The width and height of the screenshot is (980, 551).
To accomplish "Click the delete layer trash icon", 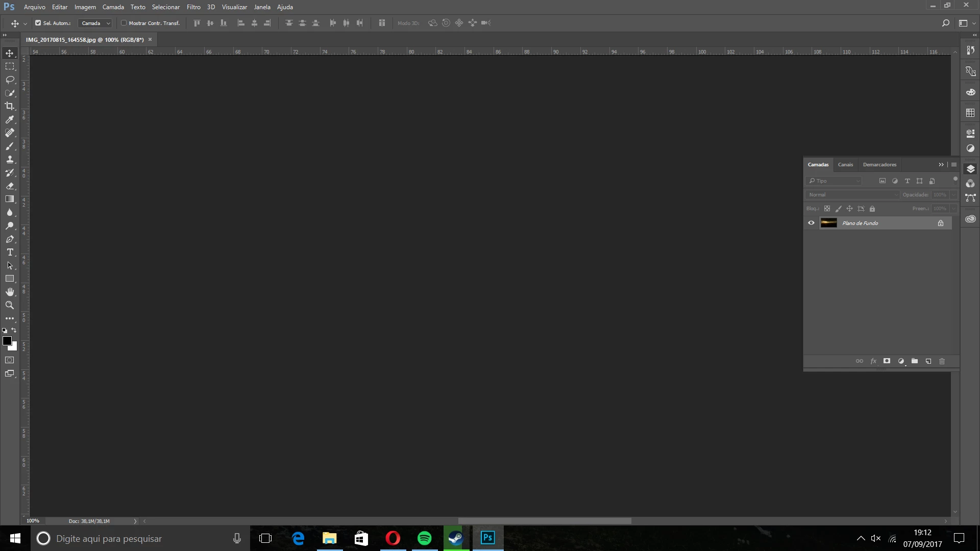I will pyautogui.click(x=942, y=361).
